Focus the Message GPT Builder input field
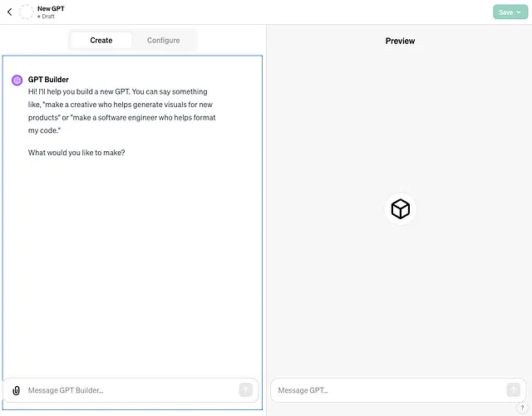Screen dimensions: 532x416 131,390
